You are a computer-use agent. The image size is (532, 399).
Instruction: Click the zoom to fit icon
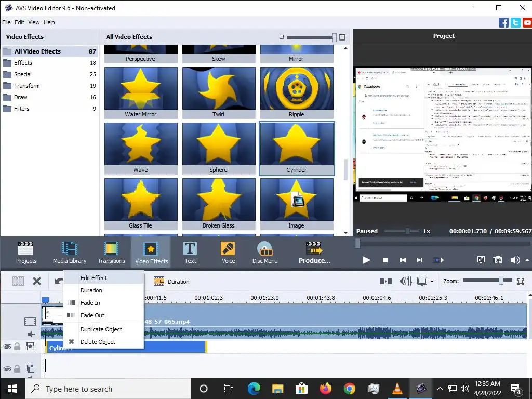point(521,281)
